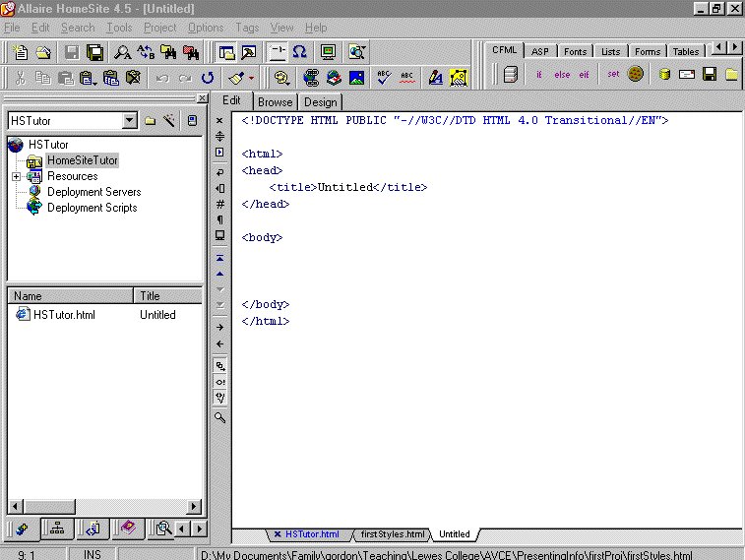
Task: Toggle line numbers with hash icon
Action: pyautogui.click(x=220, y=204)
